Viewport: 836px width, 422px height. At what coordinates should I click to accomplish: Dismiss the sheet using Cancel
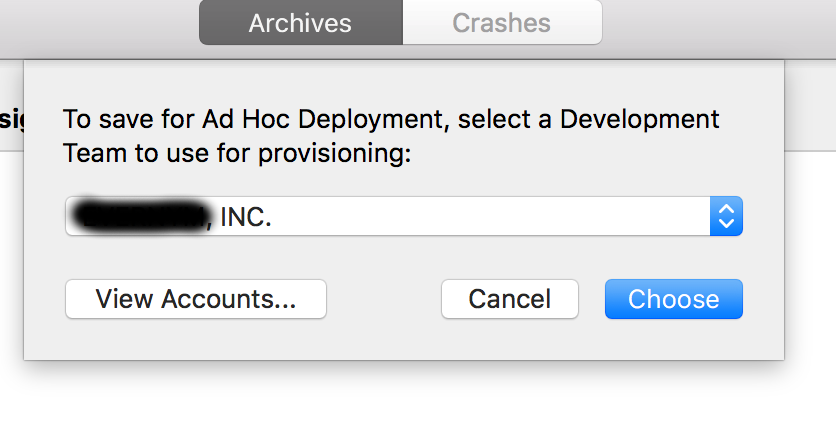pyautogui.click(x=510, y=299)
